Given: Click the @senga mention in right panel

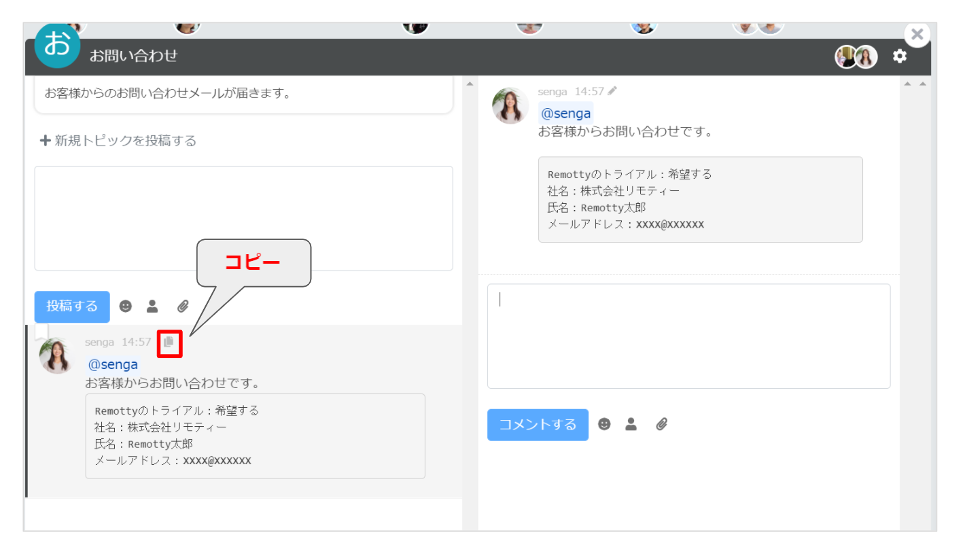Looking at the screenshot, I should point(565,113).
